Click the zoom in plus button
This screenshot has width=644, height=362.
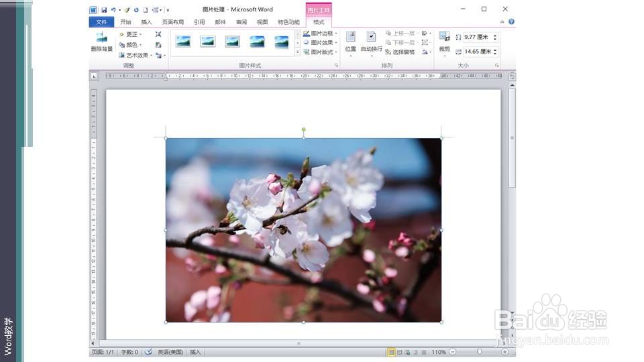(504, 352)
